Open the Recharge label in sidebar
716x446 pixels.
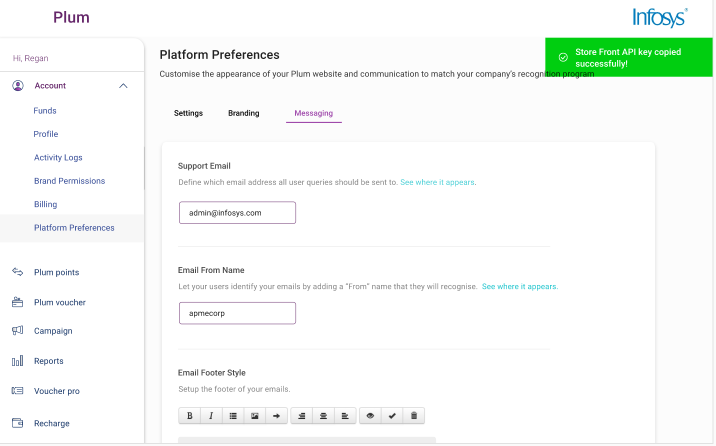pos(52,424)
